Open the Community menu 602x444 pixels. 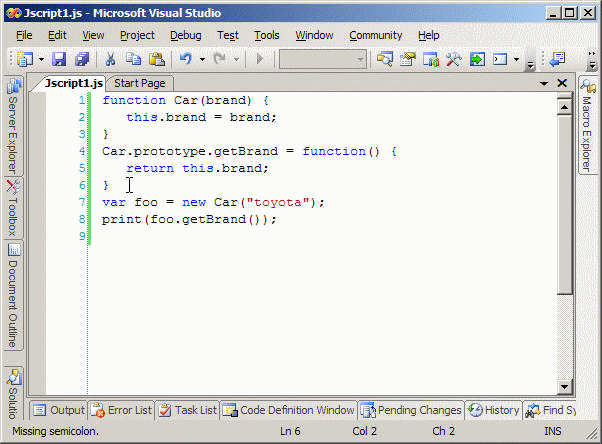(x=375, y=35)
